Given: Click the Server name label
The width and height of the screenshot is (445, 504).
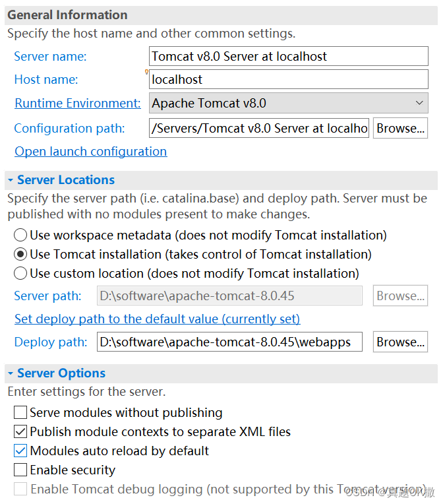Looking at the screenshot, I should tap(51, 56).
